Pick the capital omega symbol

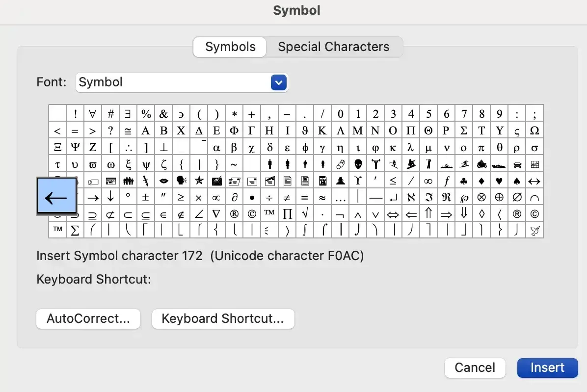(x=534, y=131)
